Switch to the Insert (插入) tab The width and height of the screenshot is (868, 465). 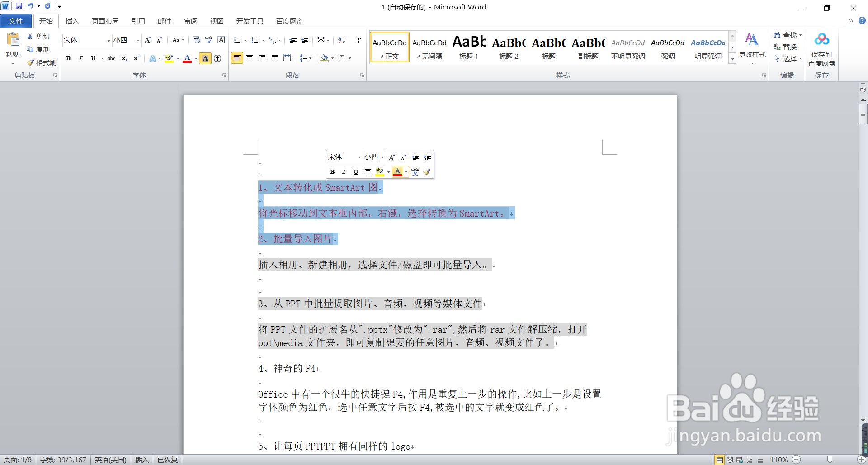click(x=72, y=21)
